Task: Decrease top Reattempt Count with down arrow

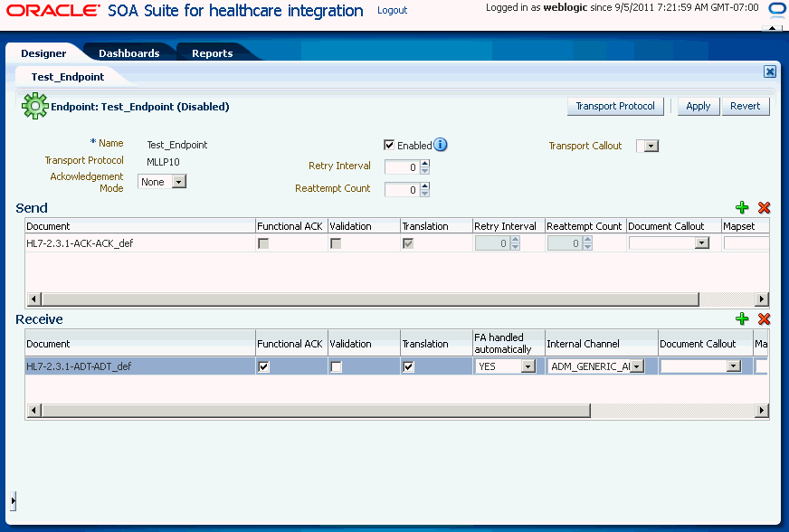Action: point(425,194)
